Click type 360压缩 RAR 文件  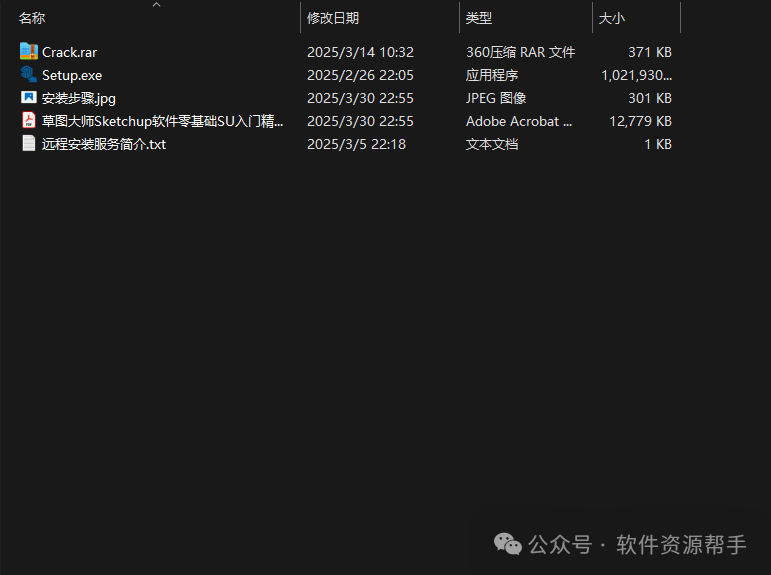click(520, 52)
